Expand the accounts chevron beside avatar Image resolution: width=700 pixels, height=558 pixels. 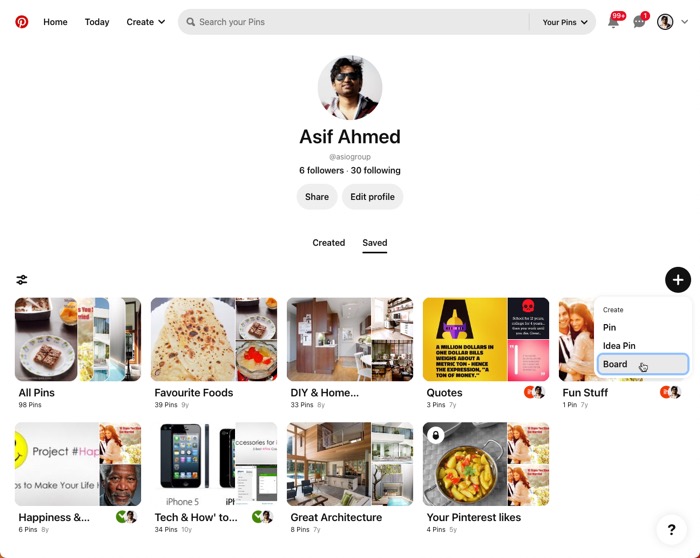(x=684, y=21)
